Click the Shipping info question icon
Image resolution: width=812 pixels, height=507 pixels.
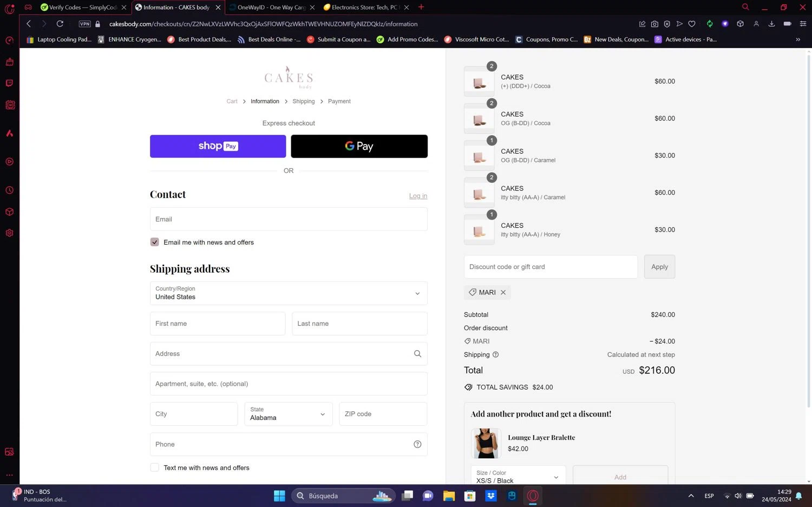(495, 355)
